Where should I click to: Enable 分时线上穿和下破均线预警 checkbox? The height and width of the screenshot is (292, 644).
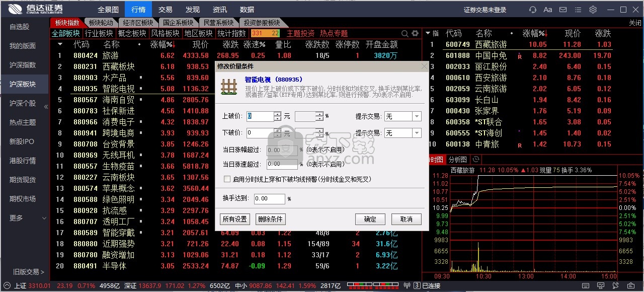[227, 179]
